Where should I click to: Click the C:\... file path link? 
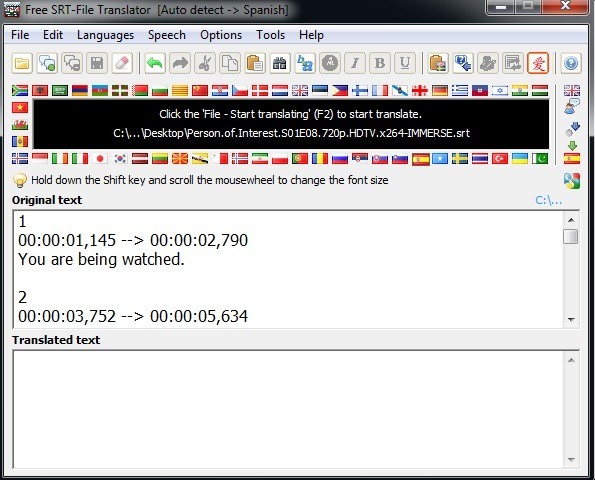[548, 200]
